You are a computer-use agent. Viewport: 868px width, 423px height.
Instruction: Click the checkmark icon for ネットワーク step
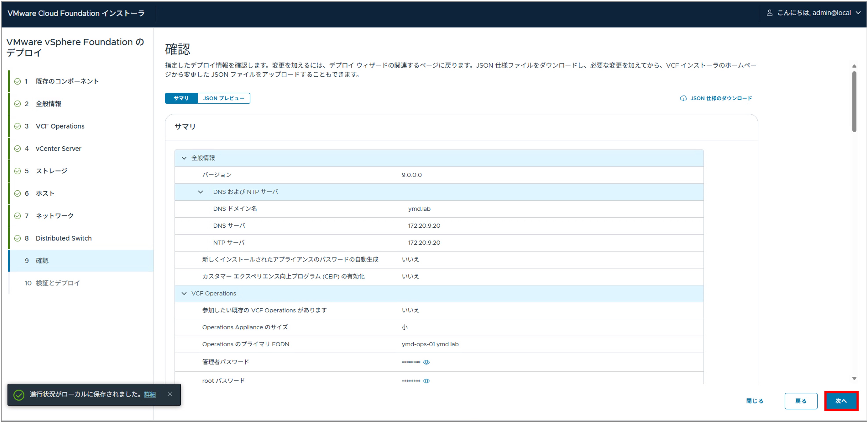[x=18, y=216]
